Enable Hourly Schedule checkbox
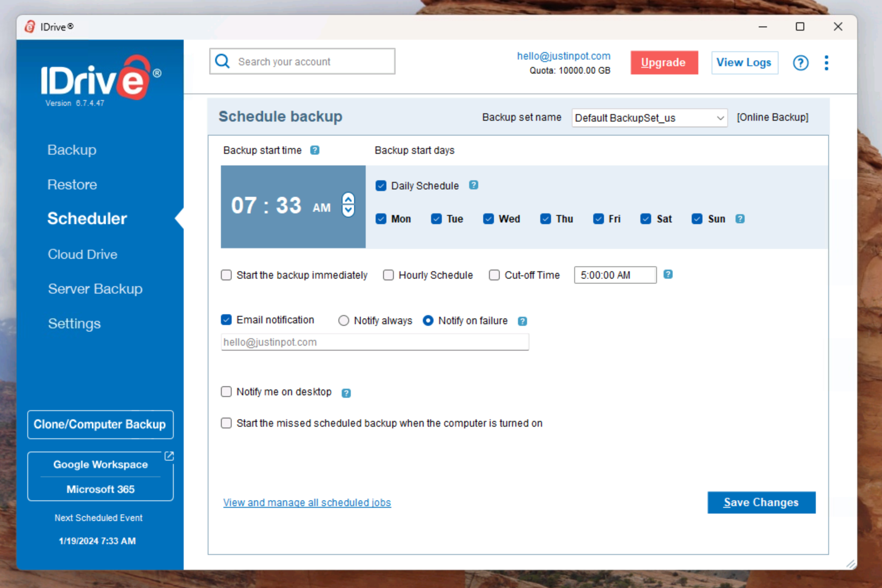Screen dimensions: 882x588 388,275
